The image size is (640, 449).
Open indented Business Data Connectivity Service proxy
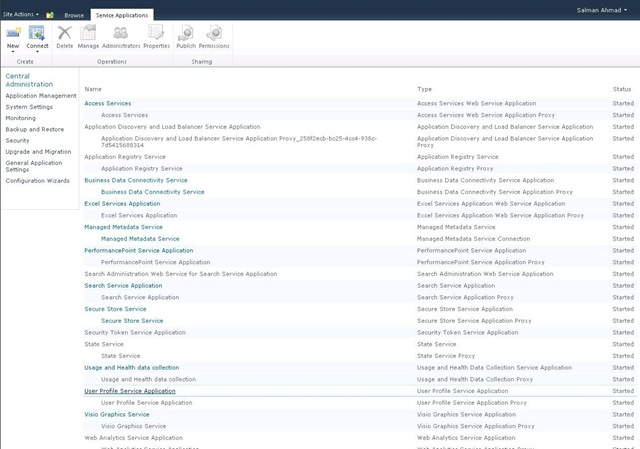pyautogui.click(x=153, y=192)
